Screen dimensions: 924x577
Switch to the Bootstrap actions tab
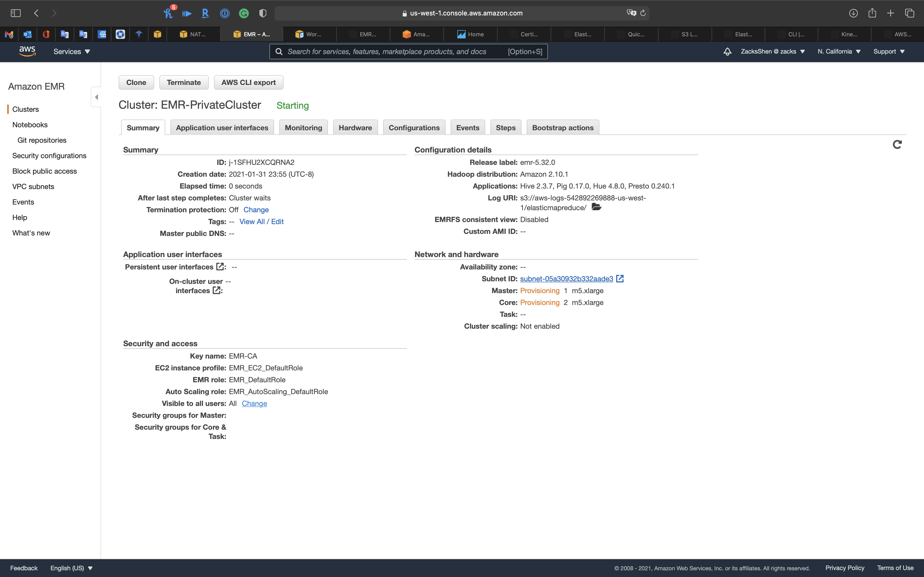pyautogui.click(x=563, y=128)
